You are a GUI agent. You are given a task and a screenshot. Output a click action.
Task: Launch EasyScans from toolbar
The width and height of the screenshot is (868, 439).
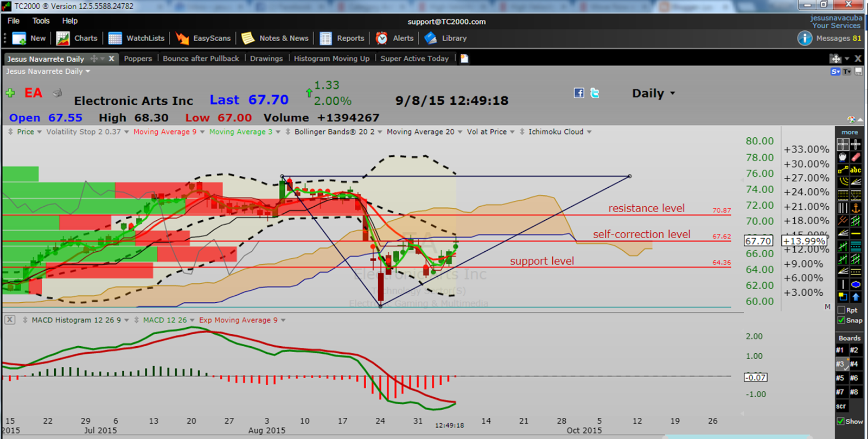pos(182,39)
